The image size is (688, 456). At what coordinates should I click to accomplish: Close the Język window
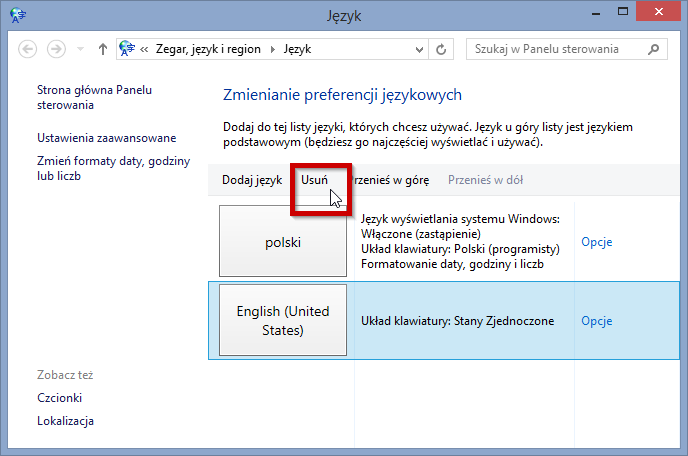pos(658,11)
